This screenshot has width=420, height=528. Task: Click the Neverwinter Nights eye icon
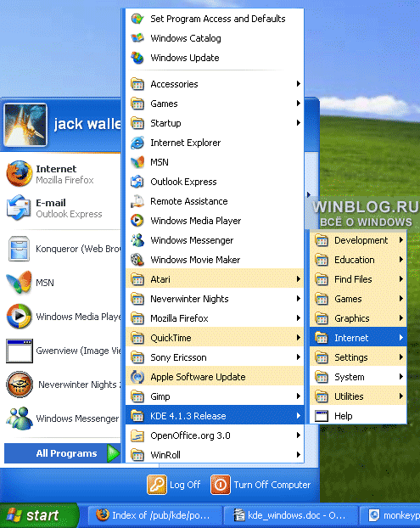coord(20,385)
